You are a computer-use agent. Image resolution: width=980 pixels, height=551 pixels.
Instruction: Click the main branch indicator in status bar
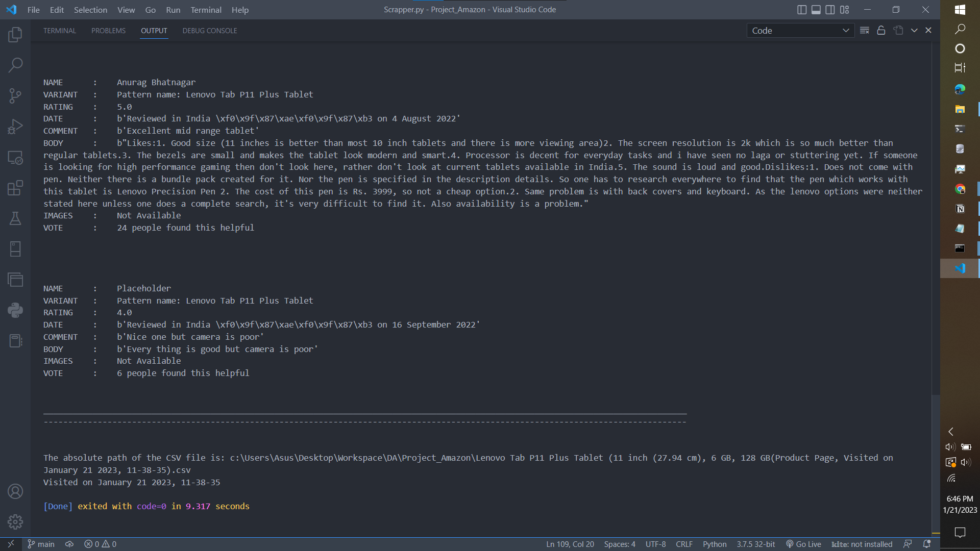41,544
